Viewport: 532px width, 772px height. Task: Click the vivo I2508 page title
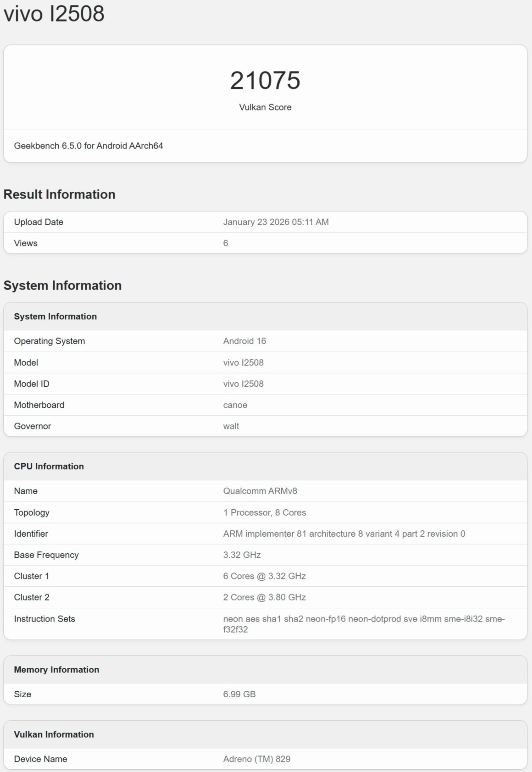[54, 14]
